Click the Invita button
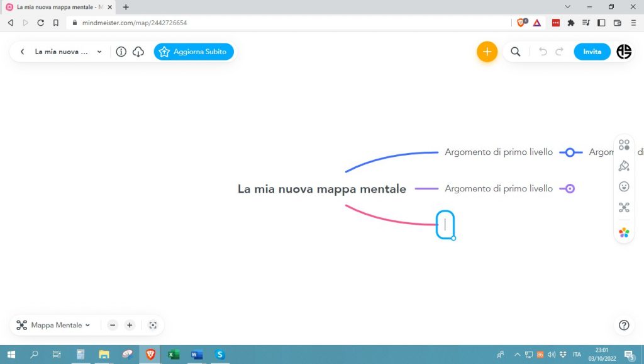Image resolution: width=644 pixels, height=364 pixels. point(592,52)
